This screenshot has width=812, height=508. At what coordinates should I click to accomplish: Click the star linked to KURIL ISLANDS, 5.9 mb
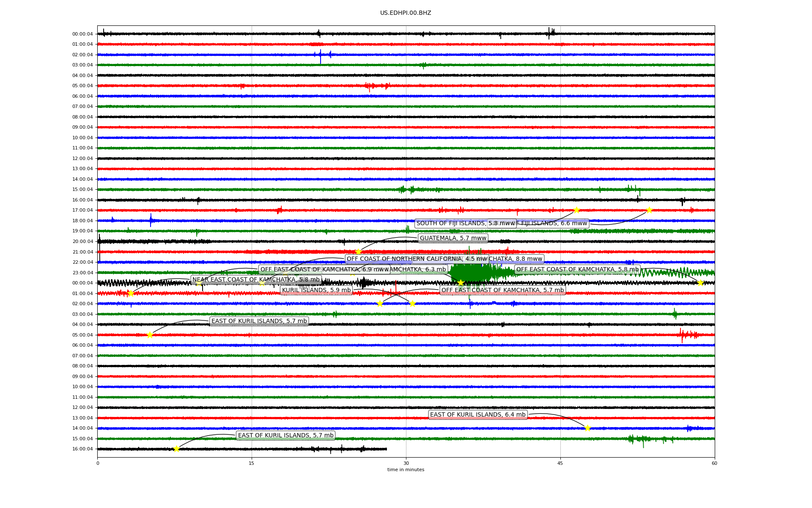pyautogui.click(x=412, y=304)
